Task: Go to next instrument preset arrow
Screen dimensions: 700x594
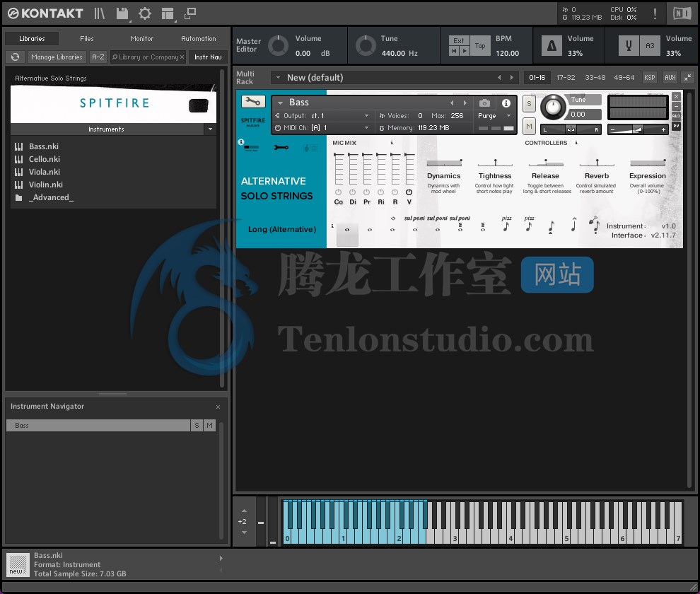Action: (x=465, y=103)
